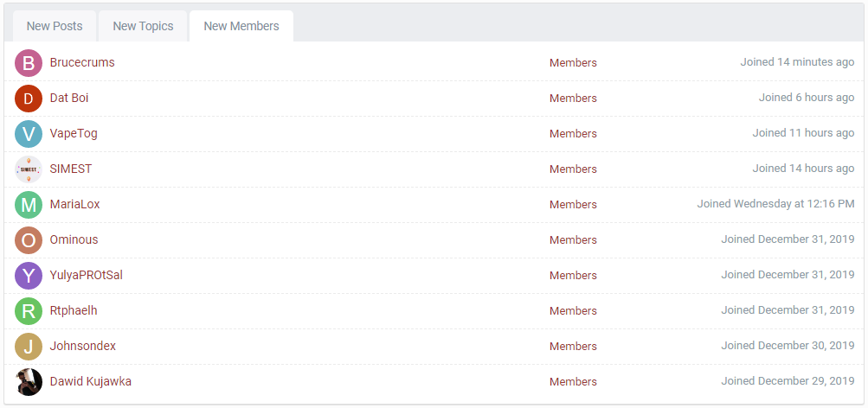The image size is (868, 408).
Task: Select YulyaPROtSal's purple Y avatar
Action: [29, 275]
